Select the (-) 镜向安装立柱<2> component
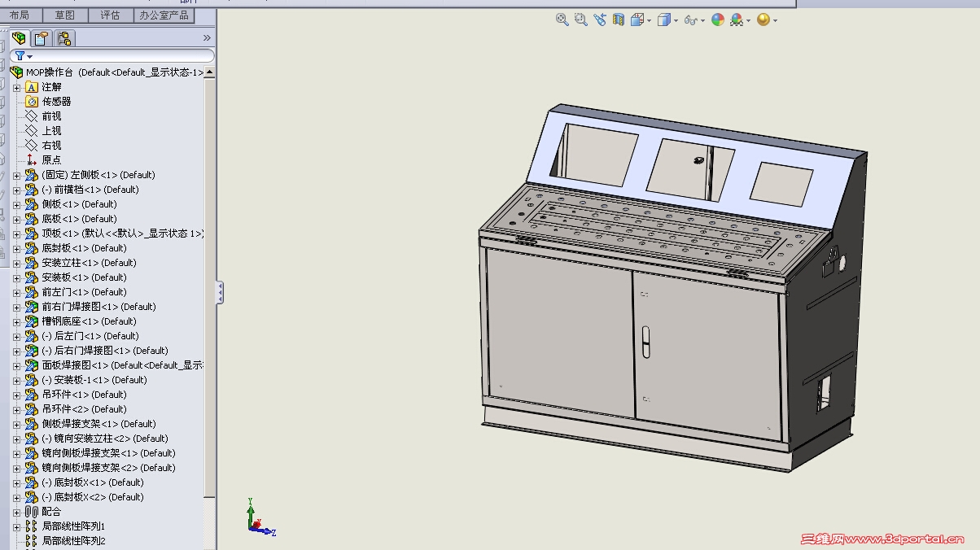The width and height of the screenshot is (980, 550). point(105,439)
